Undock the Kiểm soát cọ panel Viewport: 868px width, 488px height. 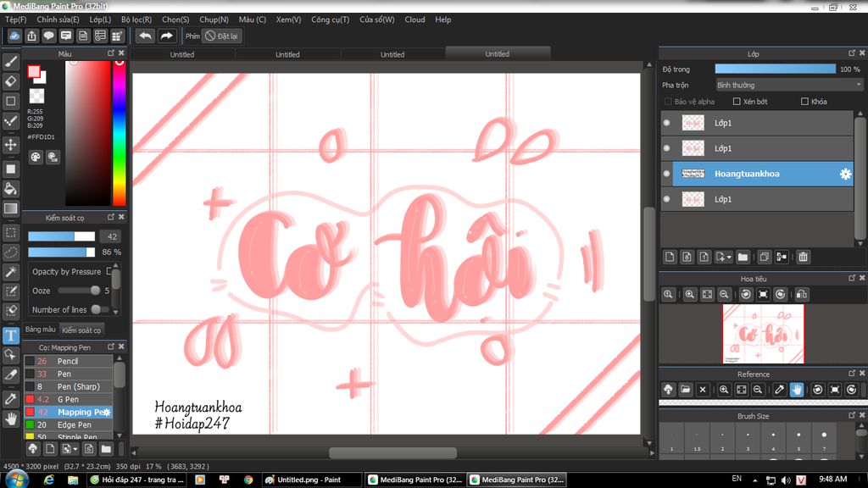point(111,217)
